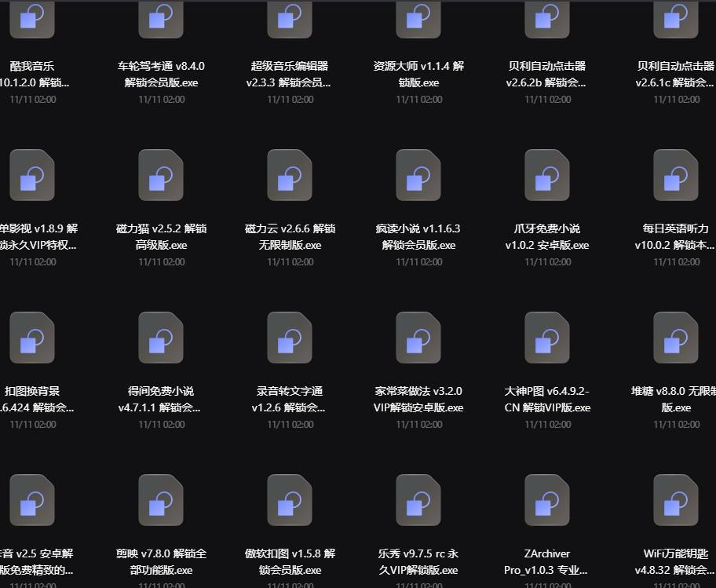Viewport: 716px width, 588px height.
Task: Select file icon for 贝利自动点击器 v2.6.2b
Action: pos(547,19)
